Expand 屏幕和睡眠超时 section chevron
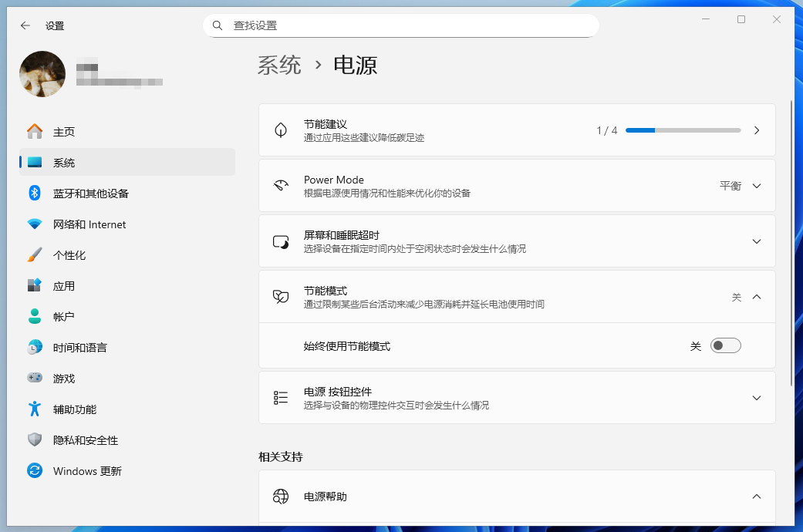This screenshot has height=532, width=803. click(757, 241)
